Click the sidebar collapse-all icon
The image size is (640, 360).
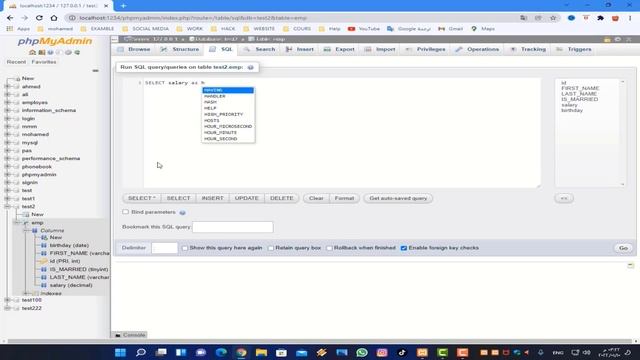tap(96, 71)
